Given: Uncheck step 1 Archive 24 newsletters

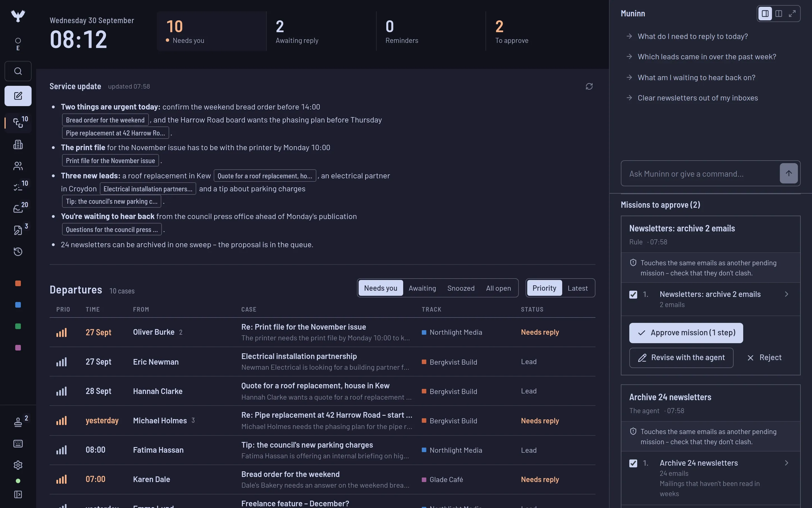Looking at the screenshot, I should click(633, 463).
